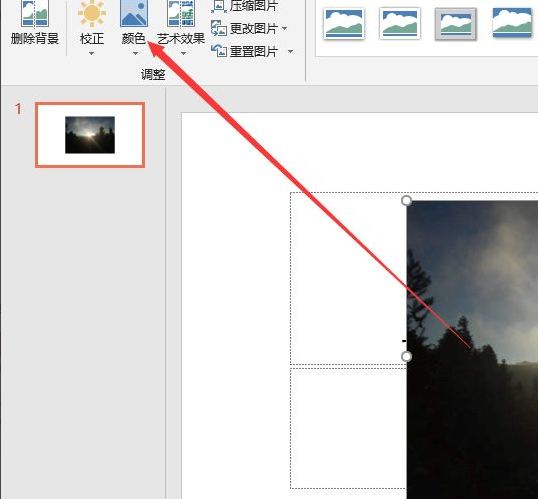Click the 重置图片 reset picture icon
This screenshot has height=499, width=538.
(x=219, y=51)
